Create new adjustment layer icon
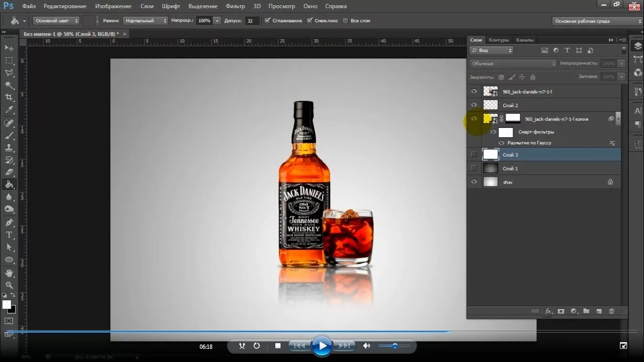The width and height of the screenshot is (644, 362). tap(574, 311)
